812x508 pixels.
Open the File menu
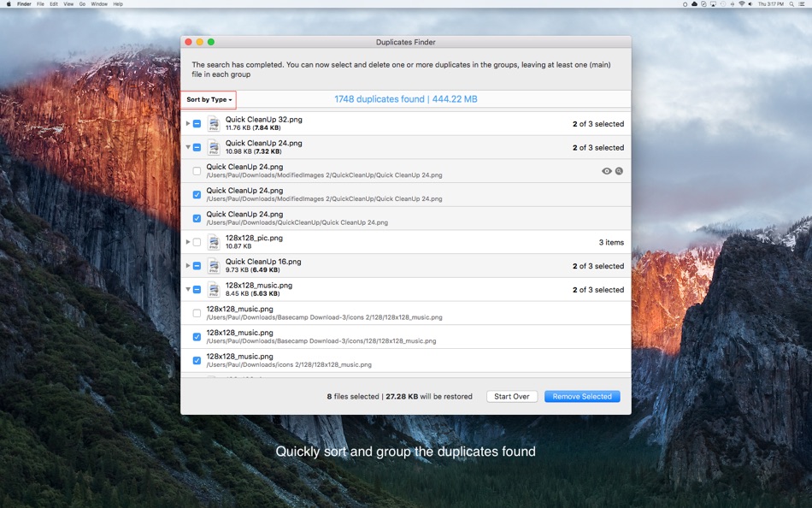click(40, 3)
